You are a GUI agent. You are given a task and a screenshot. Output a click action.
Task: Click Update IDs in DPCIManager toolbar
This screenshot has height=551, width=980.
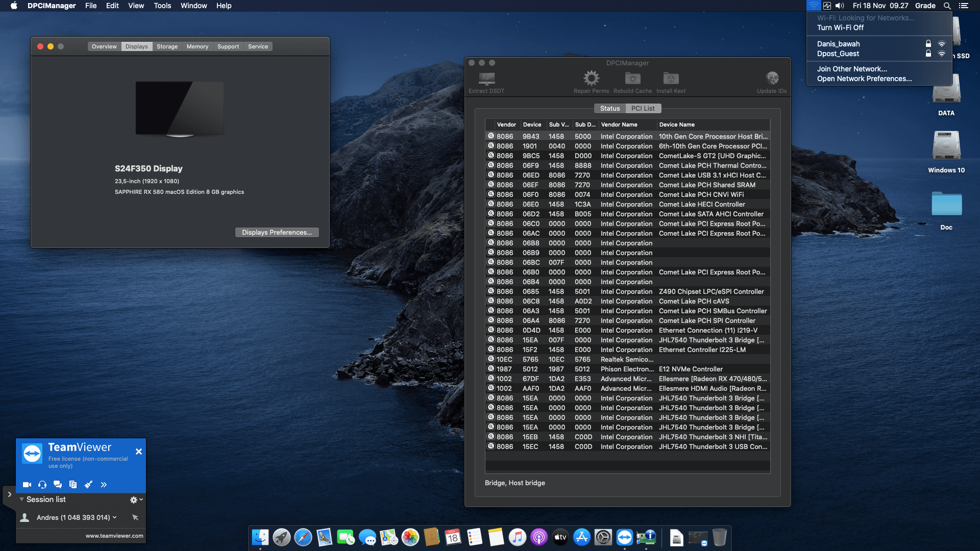click(x=772, y=82)
